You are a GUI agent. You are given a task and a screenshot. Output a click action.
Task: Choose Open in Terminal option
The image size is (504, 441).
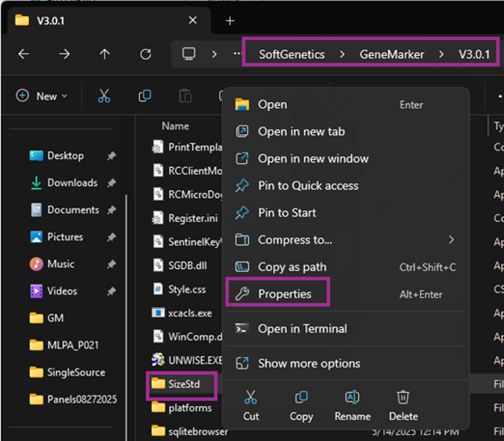(302, 329)
